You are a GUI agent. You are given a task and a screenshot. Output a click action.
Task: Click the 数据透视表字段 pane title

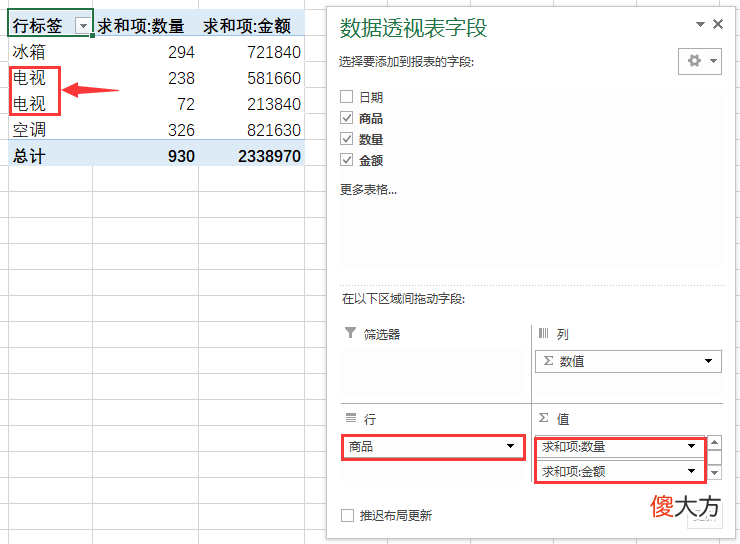click(413, 28)
